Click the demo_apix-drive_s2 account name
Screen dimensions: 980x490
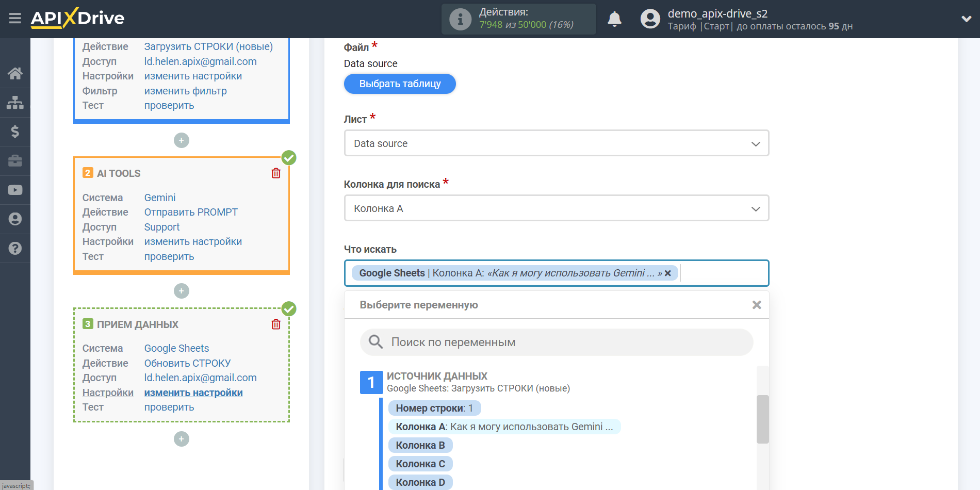(x=717, y=13)
